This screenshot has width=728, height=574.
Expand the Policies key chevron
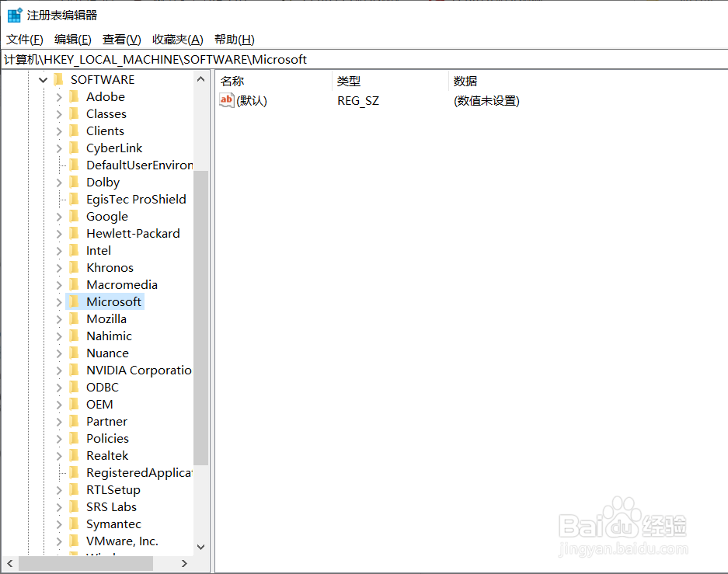(x=59, y=439)
